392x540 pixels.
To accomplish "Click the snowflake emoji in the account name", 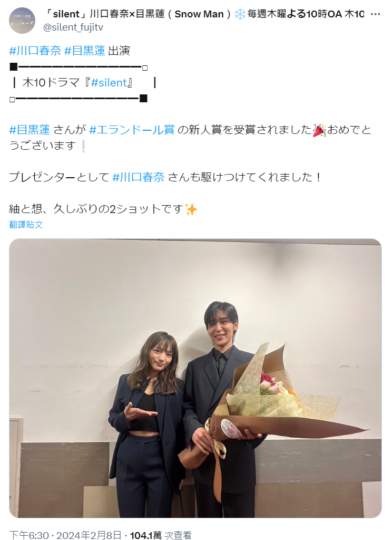I will click(240, 14).
